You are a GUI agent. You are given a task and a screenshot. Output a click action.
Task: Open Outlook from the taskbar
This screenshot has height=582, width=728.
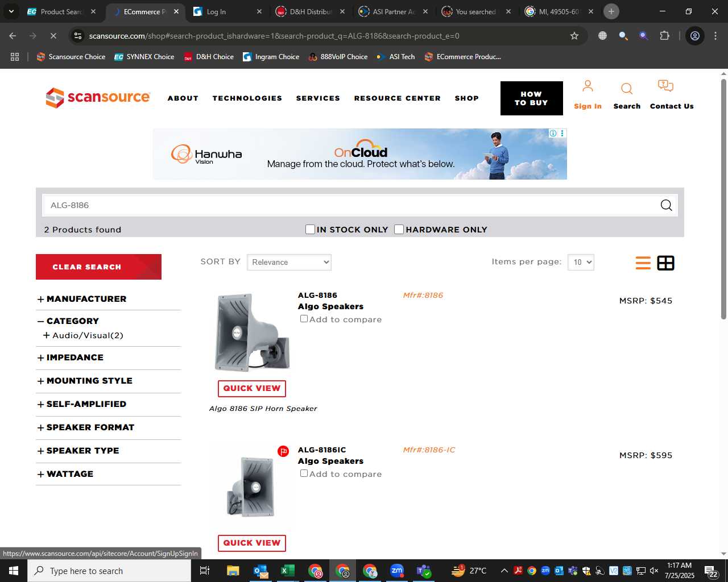tap(260, 571)
